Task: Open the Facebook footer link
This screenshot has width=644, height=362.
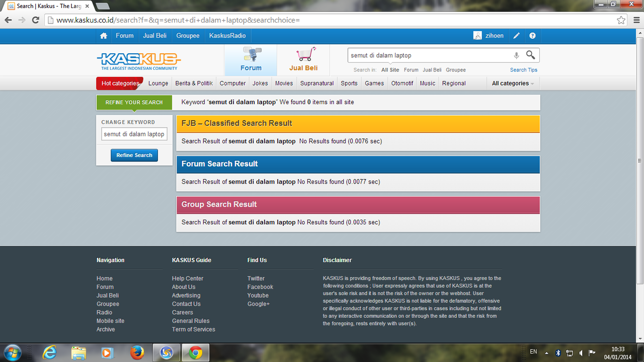Action: [x=260, y=287]
